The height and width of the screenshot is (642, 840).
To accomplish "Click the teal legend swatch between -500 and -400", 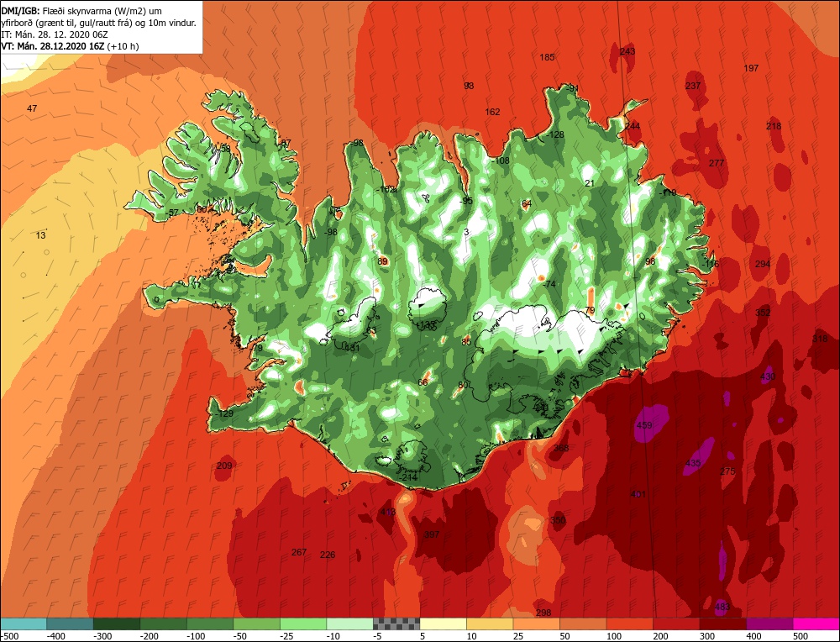I will (x=23, y=624).
